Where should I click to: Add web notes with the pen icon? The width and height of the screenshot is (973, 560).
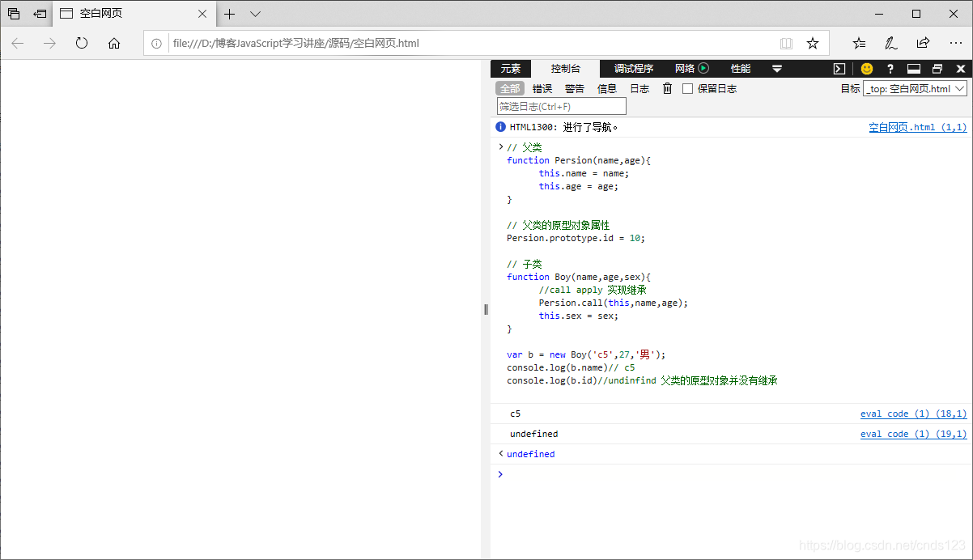click(x=891, y=43)
